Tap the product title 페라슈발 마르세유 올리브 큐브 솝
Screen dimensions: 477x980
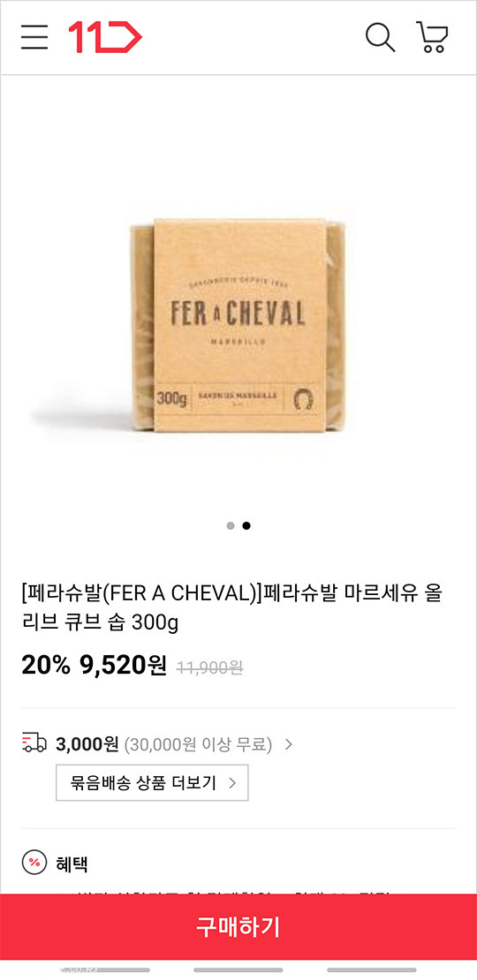[232, 607]
